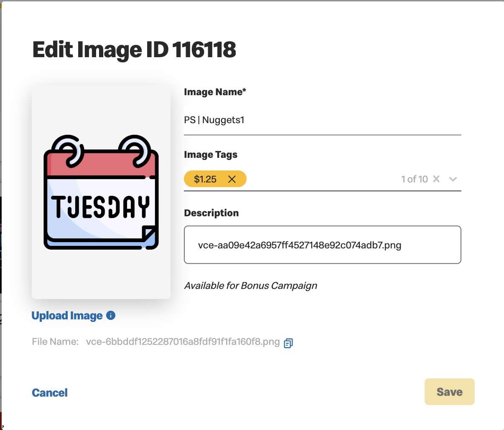Viewport: 504px width, 430px height.
Task: Click the empty area of the tags field
Action: (x=322, y=179)
